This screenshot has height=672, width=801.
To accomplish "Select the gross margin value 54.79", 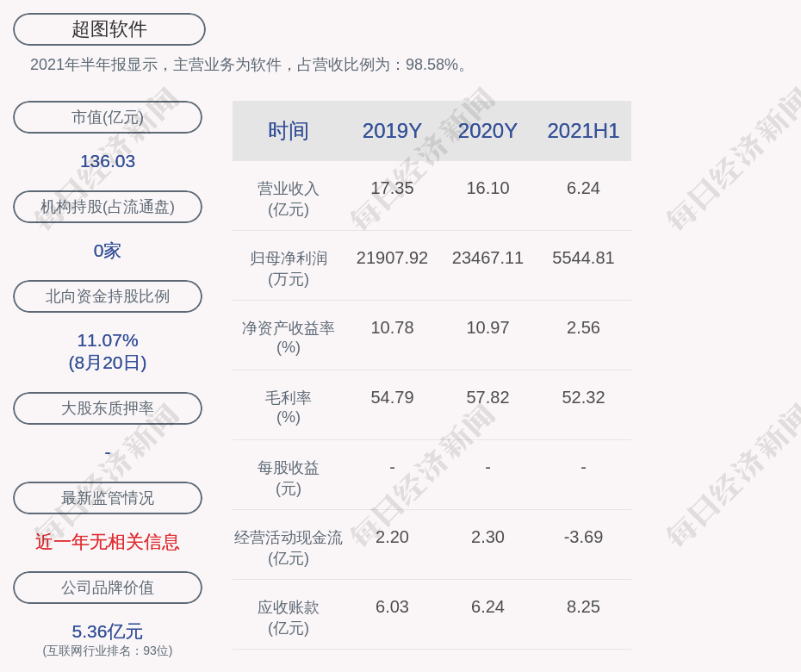I will (x=392, y=397).
